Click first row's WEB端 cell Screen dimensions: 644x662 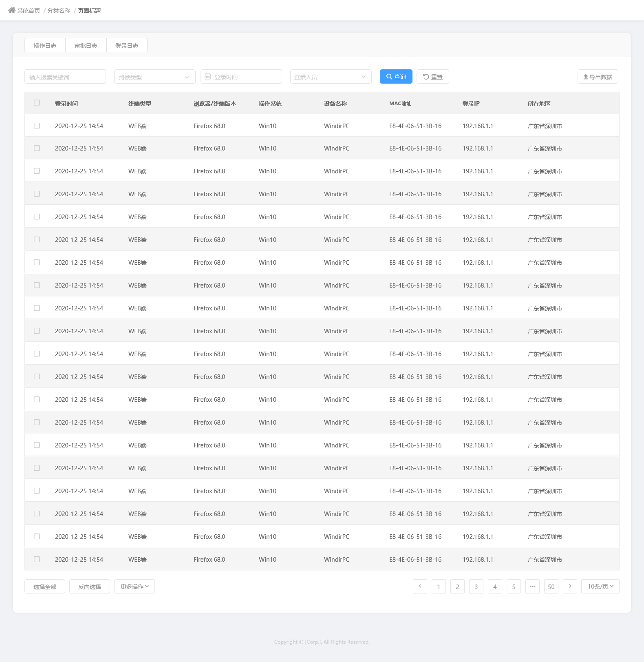click(137, 126)
